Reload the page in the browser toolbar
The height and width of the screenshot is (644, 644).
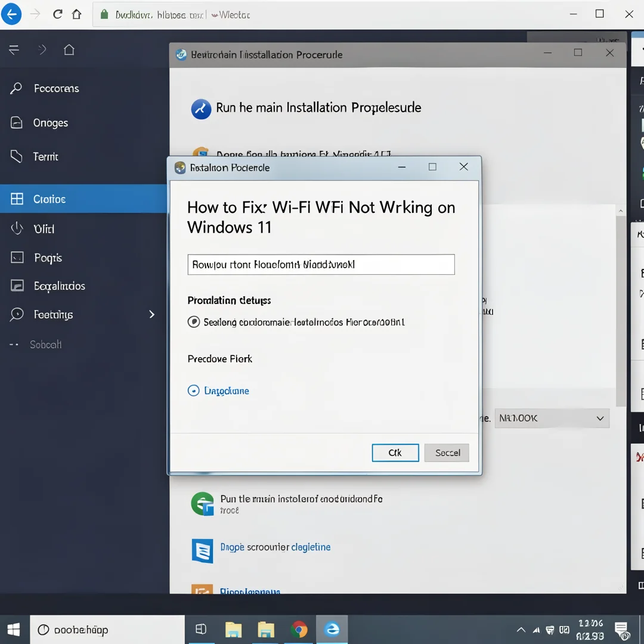[x=57, y=14]
